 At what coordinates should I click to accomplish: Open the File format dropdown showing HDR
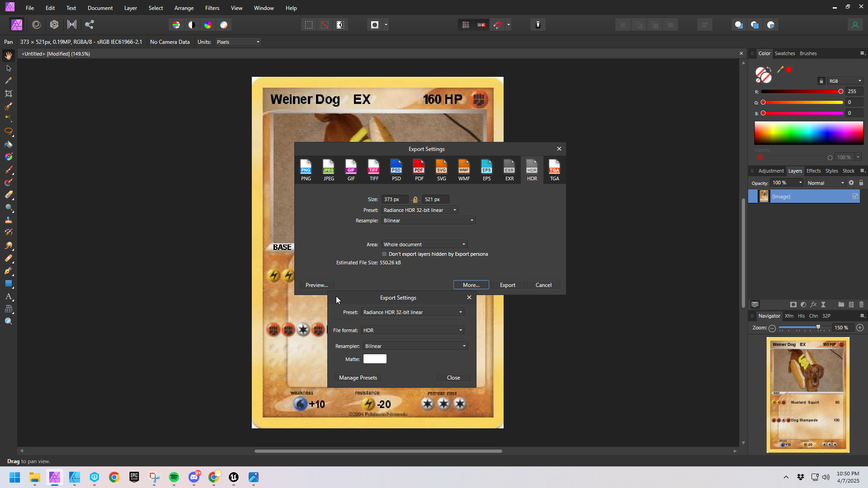pos(412,330)
